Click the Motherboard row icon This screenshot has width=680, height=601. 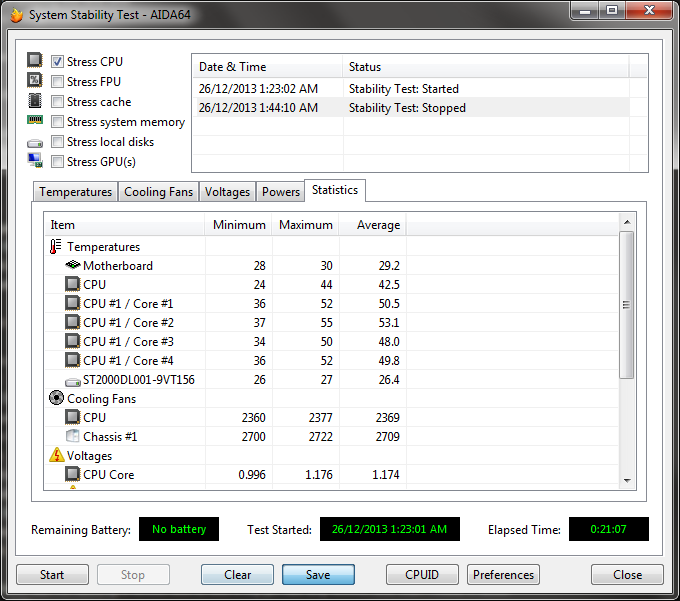(x=72, y=265)
